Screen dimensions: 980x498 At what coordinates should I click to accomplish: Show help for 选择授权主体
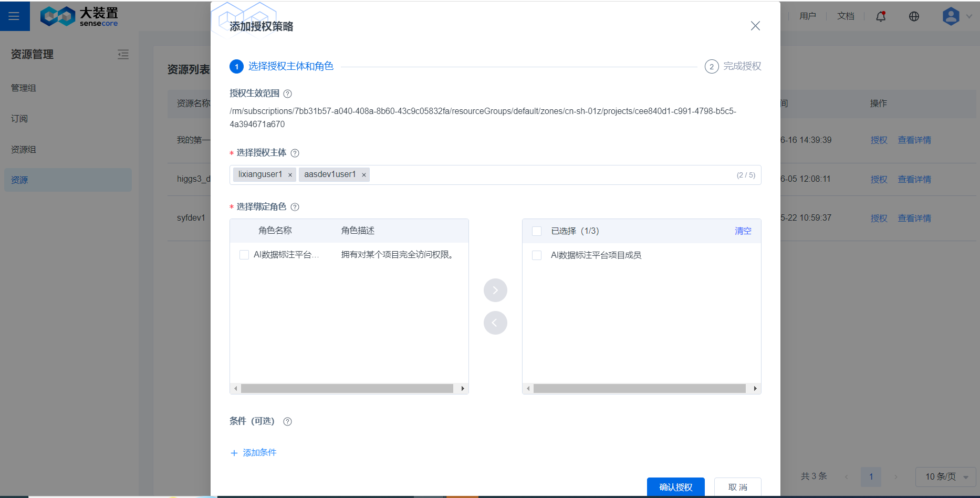click(x=295, y=153)
